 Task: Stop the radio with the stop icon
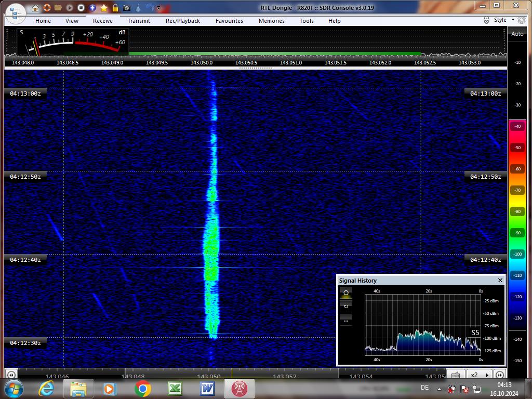[x=81, y=8]
